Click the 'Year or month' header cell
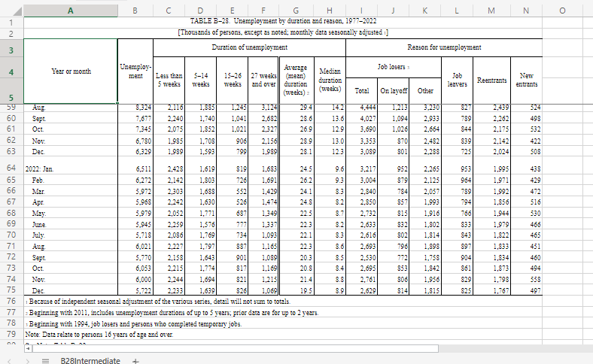The width and height of the screenshot is (593, 364). (71, 71)
